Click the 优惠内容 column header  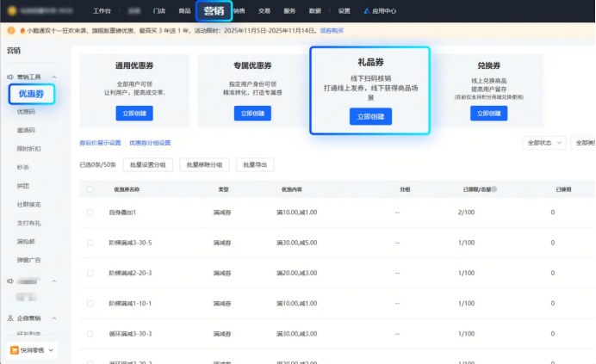coord(291,189)
